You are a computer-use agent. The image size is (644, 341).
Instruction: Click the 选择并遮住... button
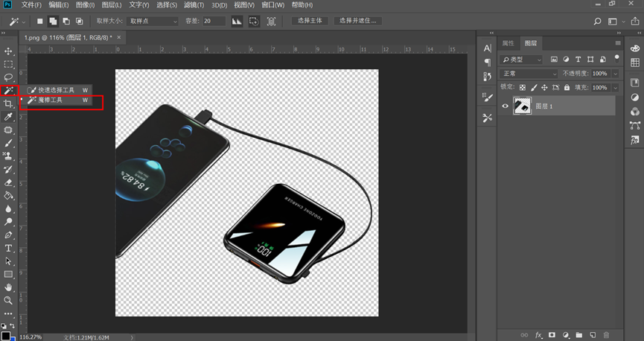(359, 21)
